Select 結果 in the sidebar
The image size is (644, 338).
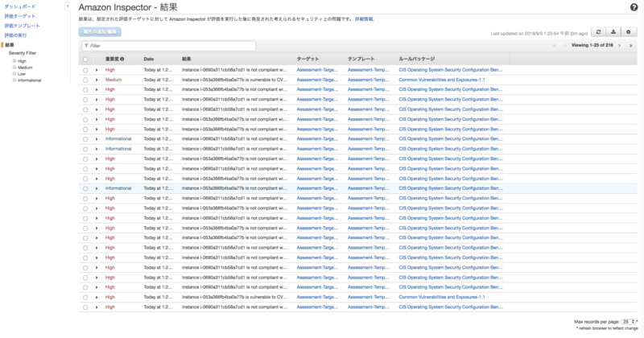[10, 45]
